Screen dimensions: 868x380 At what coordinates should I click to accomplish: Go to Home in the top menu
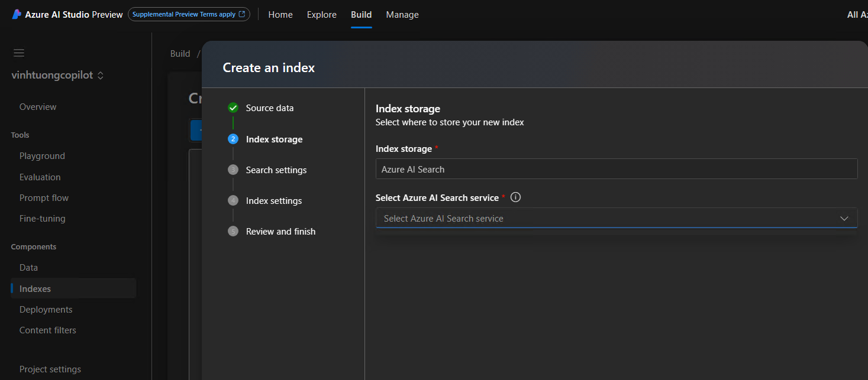pos(280,15)
